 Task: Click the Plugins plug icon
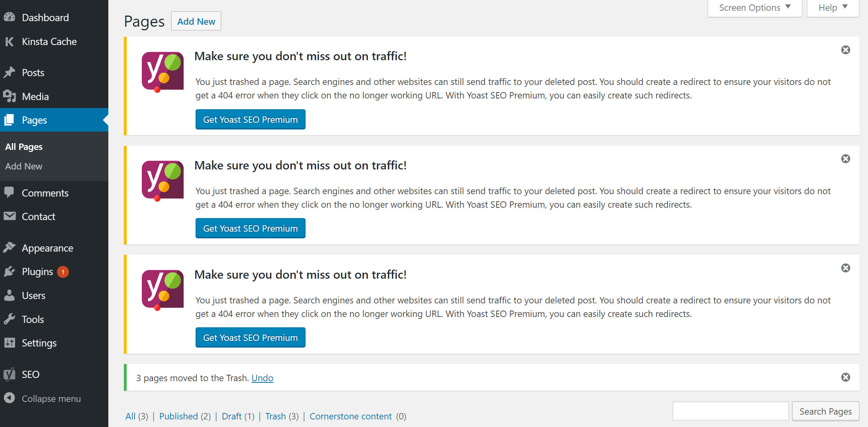(x=10, y=272)
